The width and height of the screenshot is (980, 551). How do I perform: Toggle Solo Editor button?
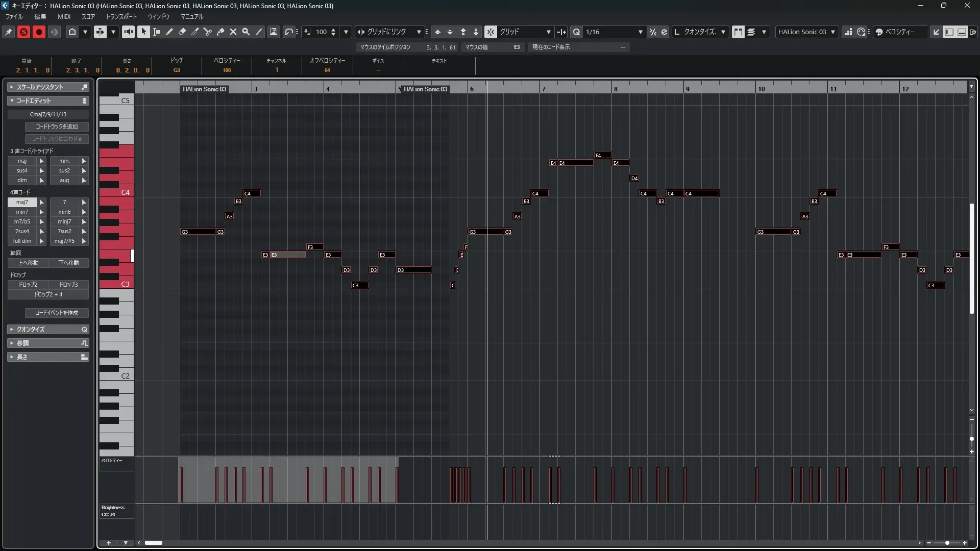pyautogui.click(x=23, y=32)
